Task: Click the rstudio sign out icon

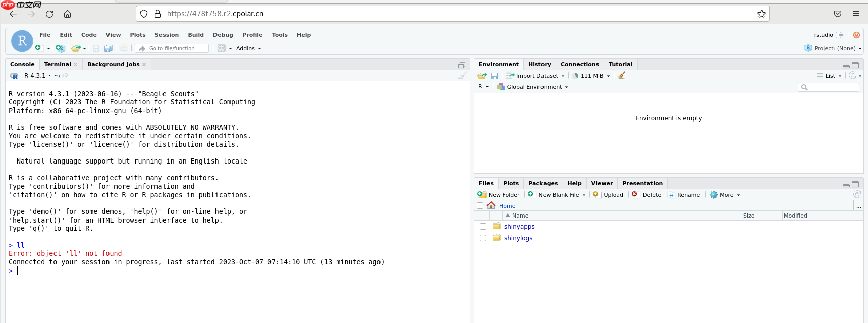Action: pos(840,35)
